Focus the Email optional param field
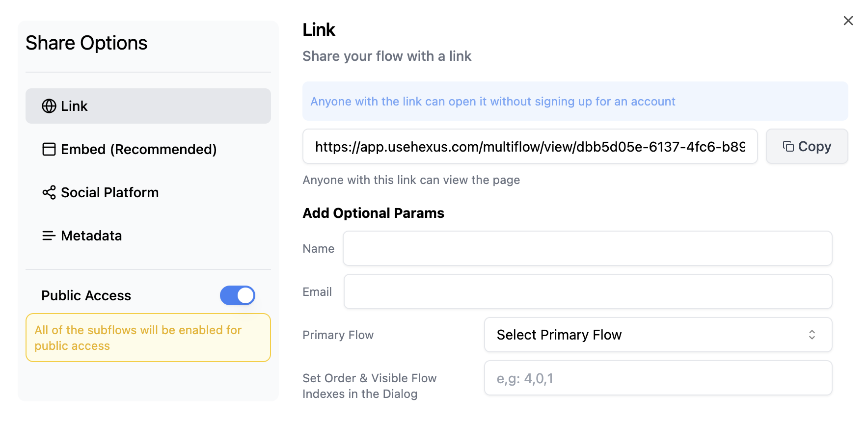868x421 pixels. 588,291
